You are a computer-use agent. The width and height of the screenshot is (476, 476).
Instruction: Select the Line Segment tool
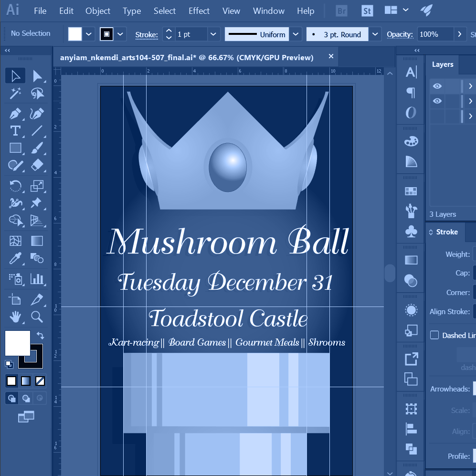click(37, 131)
